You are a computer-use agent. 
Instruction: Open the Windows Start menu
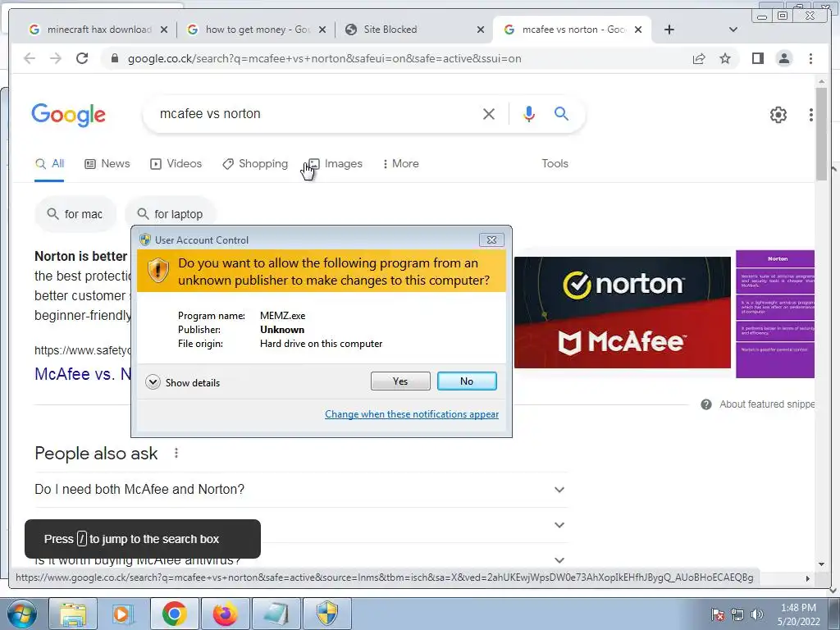tap(21, 614)
